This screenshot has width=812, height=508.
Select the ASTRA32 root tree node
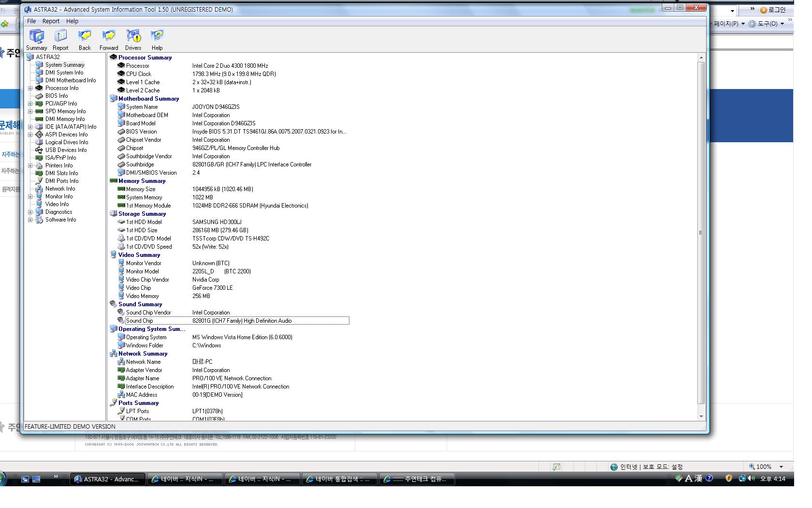47,57
